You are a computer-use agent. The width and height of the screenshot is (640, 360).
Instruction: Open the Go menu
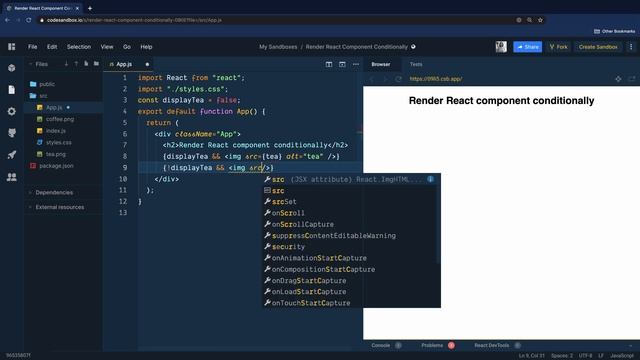coord(127,47)
